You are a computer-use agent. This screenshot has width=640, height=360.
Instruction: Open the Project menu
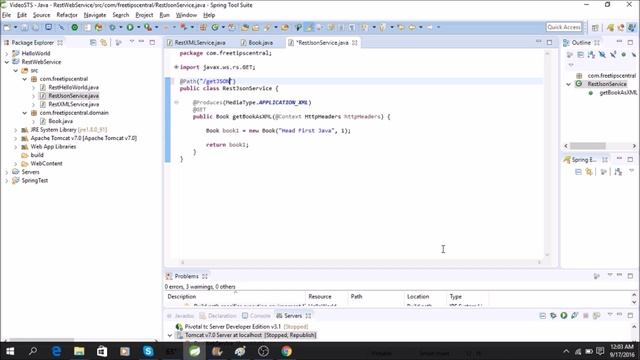coord(144,15)
